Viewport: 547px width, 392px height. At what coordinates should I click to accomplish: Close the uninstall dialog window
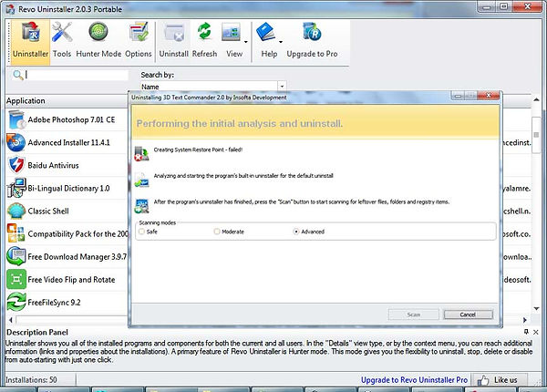[x=489, y=95]
